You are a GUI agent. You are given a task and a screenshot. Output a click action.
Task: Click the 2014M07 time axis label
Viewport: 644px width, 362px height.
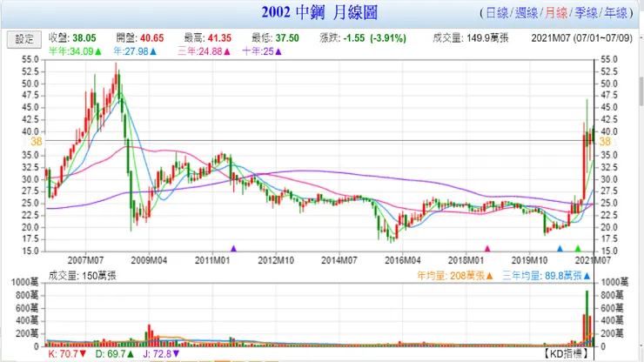tap(339, 260)
